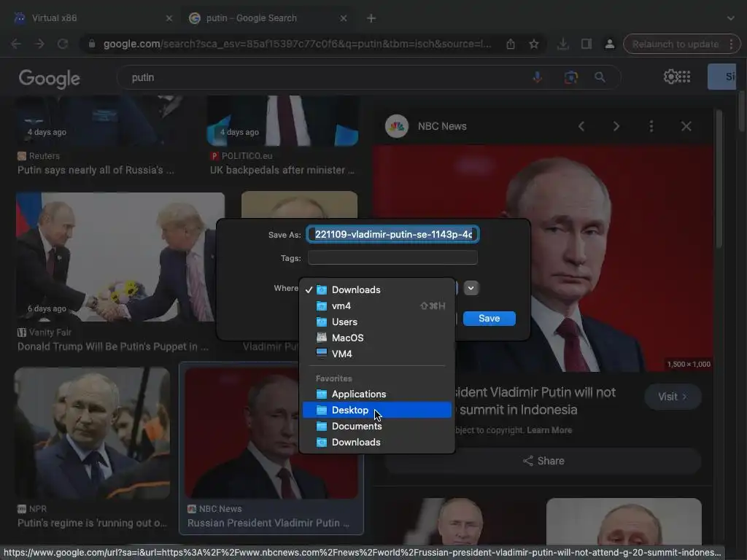Click Relaunch to update button
Screen dimensions: 747x560
(x=675, y=44)
